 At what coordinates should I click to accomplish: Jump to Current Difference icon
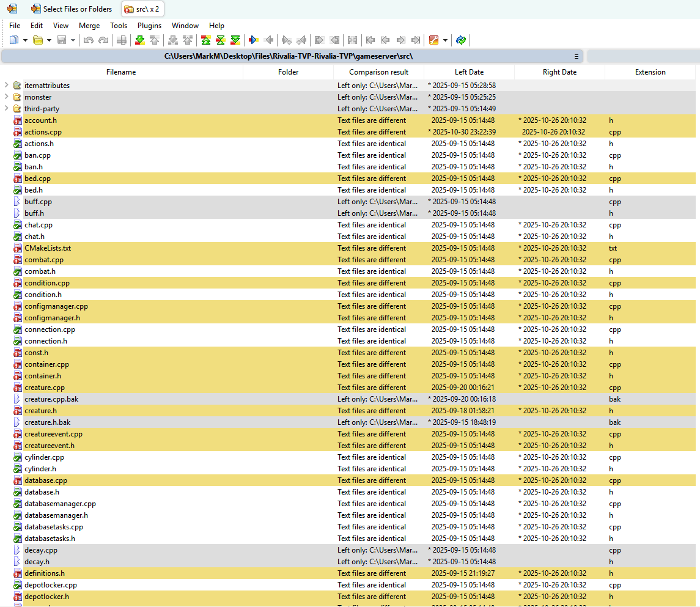coord(221,40)
